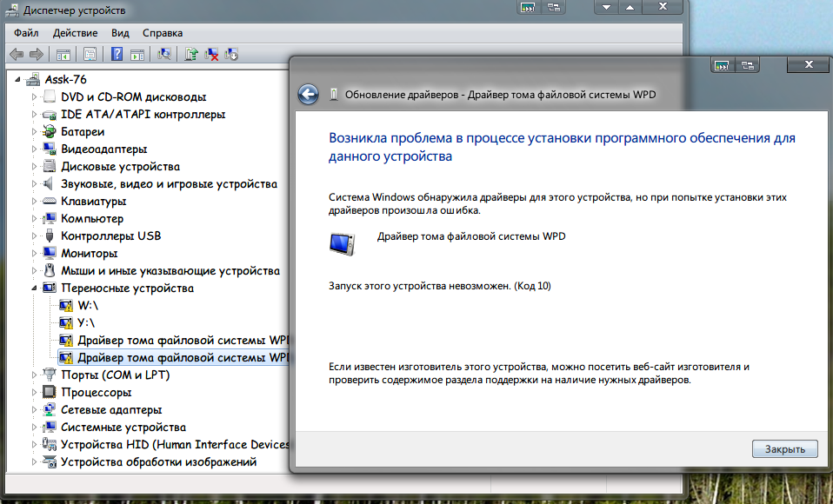Click the Update driver software toolbar icon
Image resolution: width=833 pixels, height=504 pixels.
192,55
